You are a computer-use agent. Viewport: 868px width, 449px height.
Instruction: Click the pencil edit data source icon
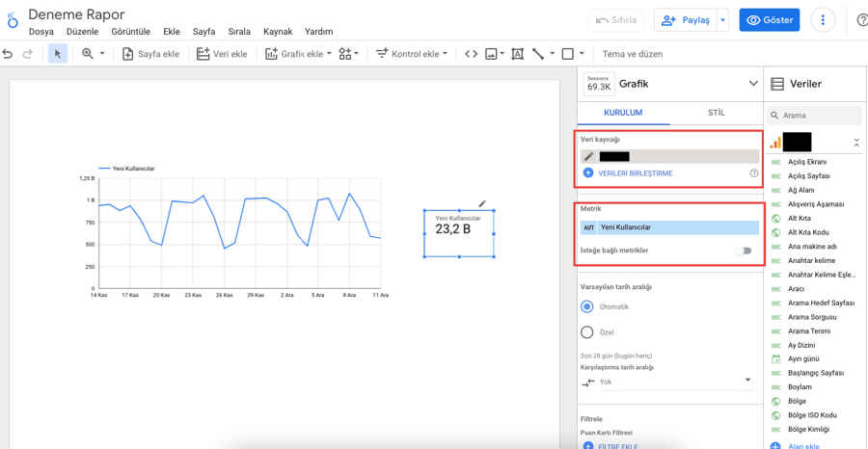point(588,156)
